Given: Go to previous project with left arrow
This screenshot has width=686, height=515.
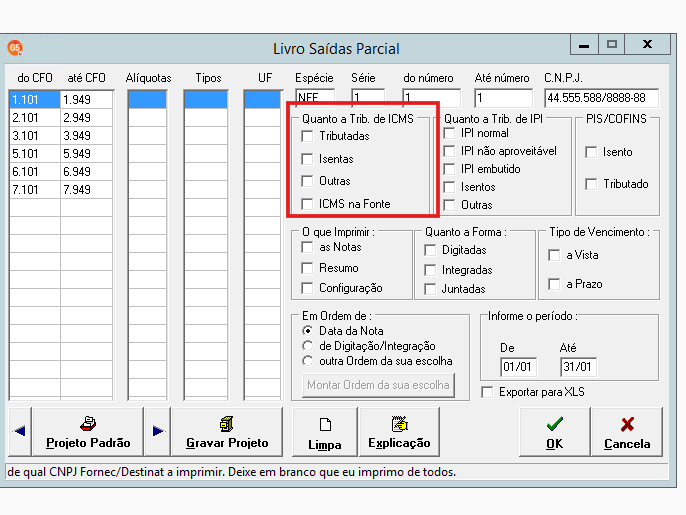Looking at the screenshot, I should (x=20, y=431).
